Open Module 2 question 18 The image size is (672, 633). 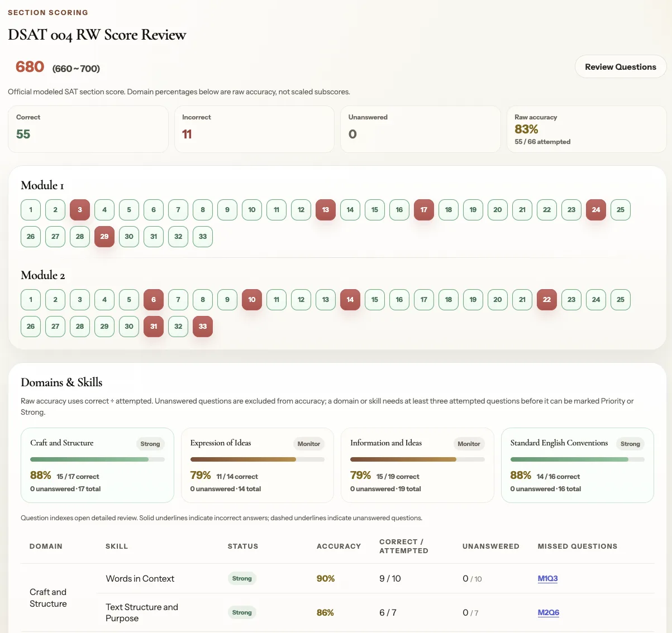point(449,300)
